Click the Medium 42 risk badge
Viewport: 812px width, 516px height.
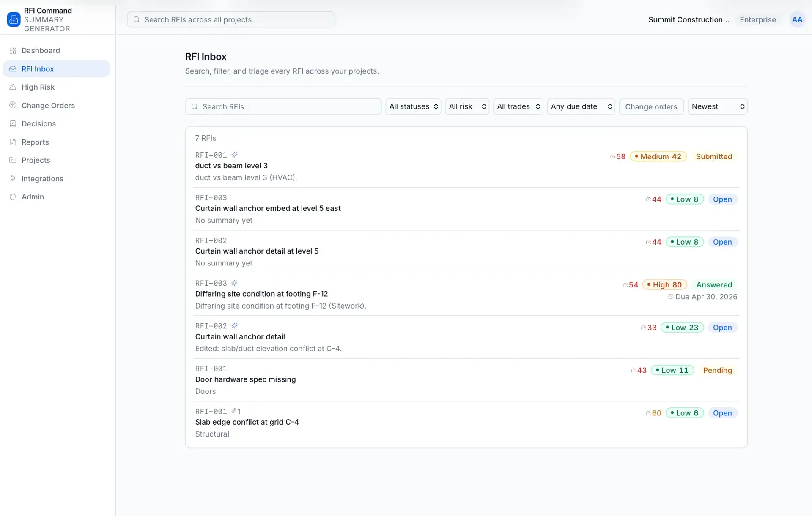(x=658, y=157)
